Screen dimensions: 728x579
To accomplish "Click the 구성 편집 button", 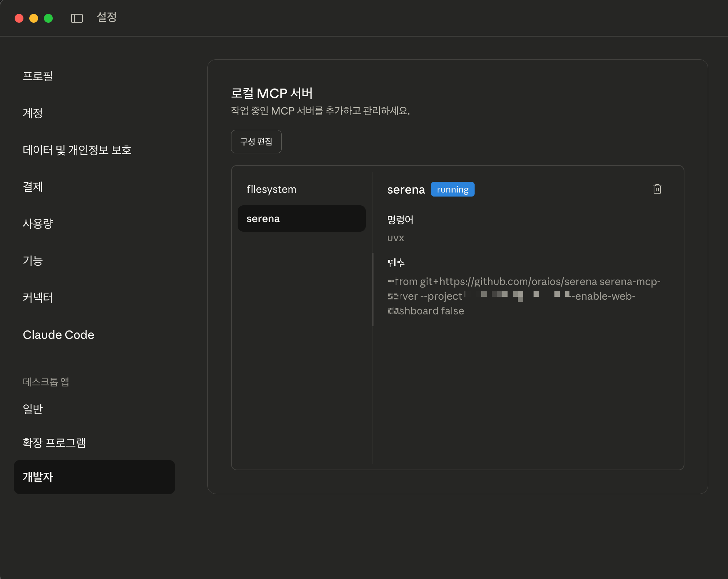I will (256, 142).
